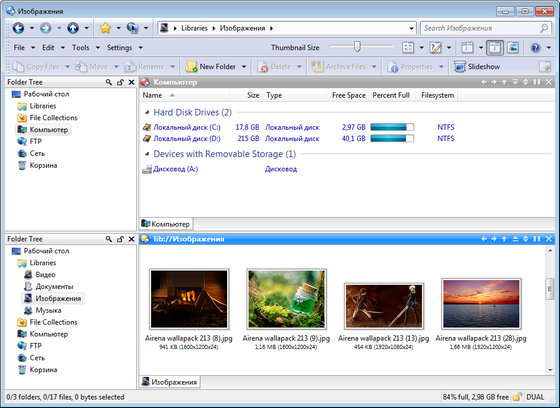Click the Up folder arrow icon
Screen dimensions: 560x408
click(73, 28)
